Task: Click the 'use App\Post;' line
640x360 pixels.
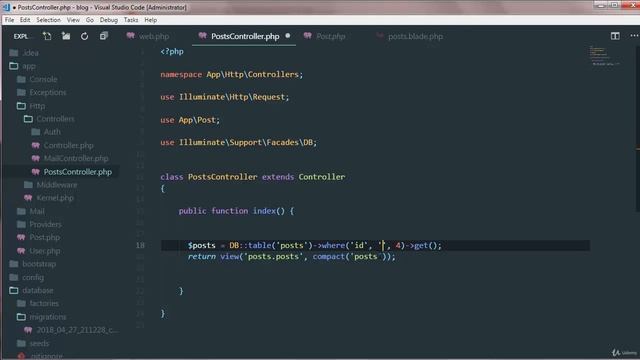Action: click(190, 120)
